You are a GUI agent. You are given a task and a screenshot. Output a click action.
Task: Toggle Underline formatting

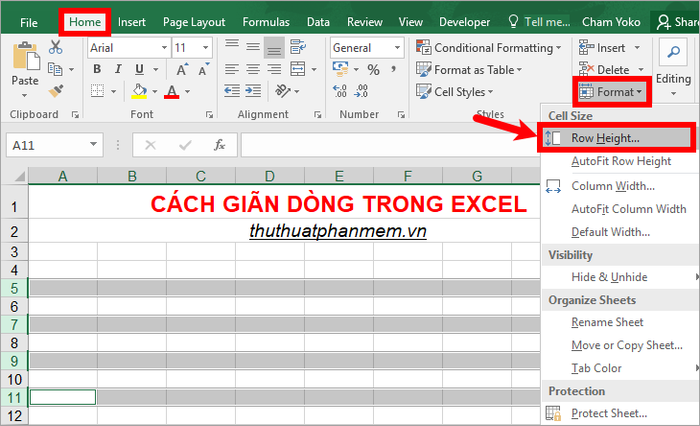coord(139,69)
